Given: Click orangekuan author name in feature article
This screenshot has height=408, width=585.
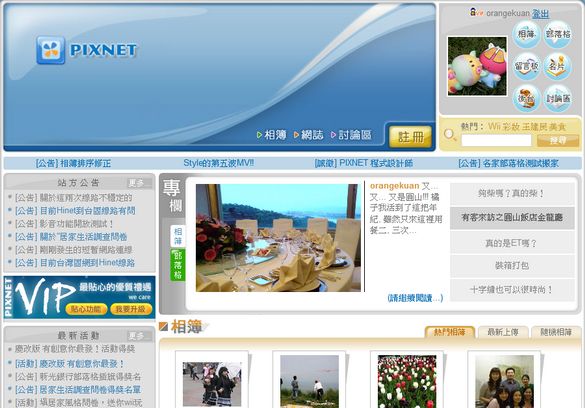Looking at the screenshot, I should [x=394, y=186].
